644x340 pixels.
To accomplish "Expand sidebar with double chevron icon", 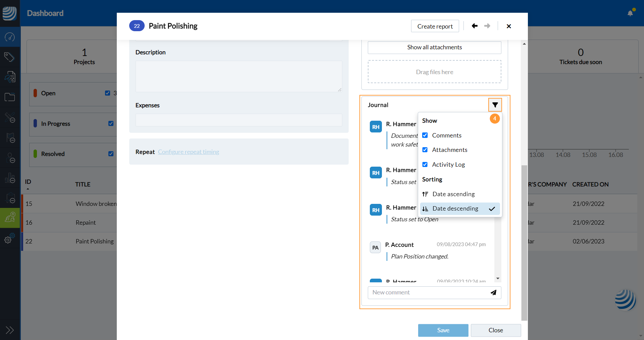I will coord(10,330).
